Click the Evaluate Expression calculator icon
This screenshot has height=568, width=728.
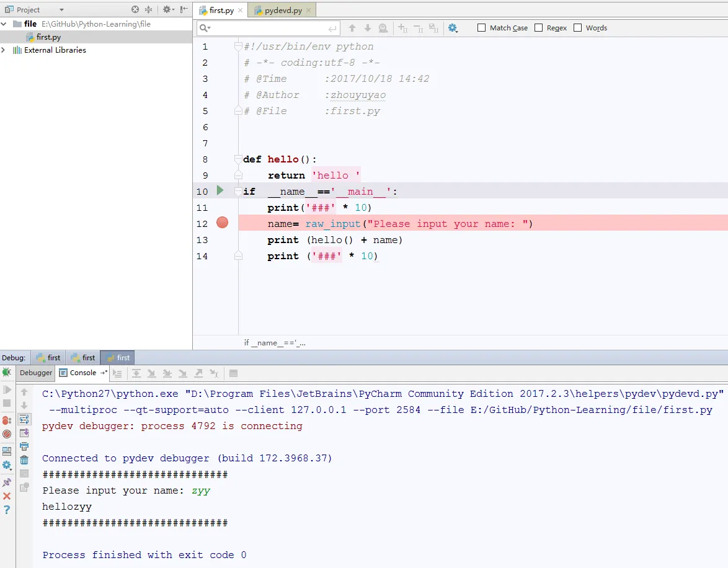[x=234, y=373]
